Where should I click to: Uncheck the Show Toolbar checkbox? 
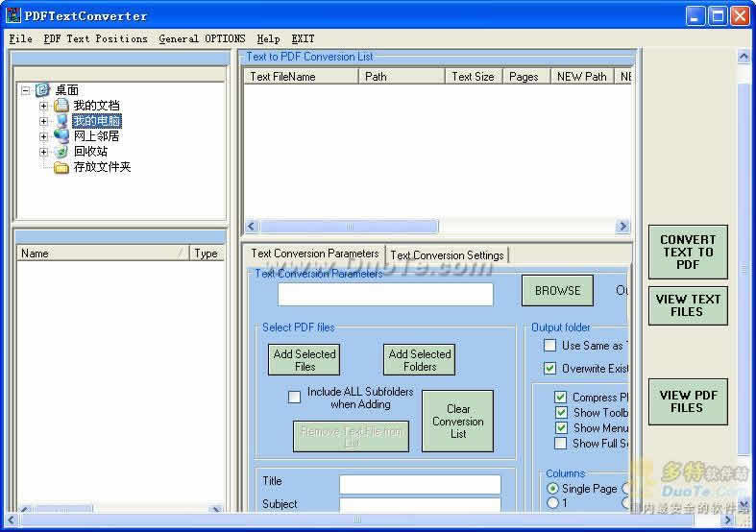click(x=560, y=413)
